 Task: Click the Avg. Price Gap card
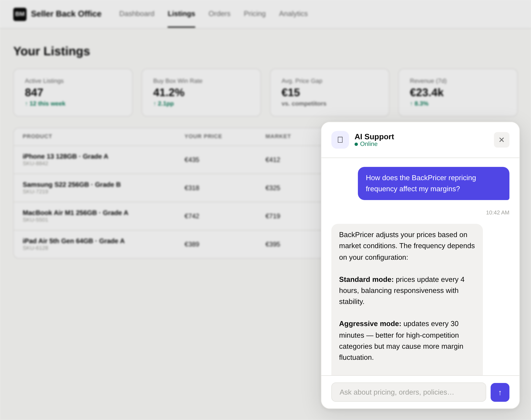click(x=329, y=92)
